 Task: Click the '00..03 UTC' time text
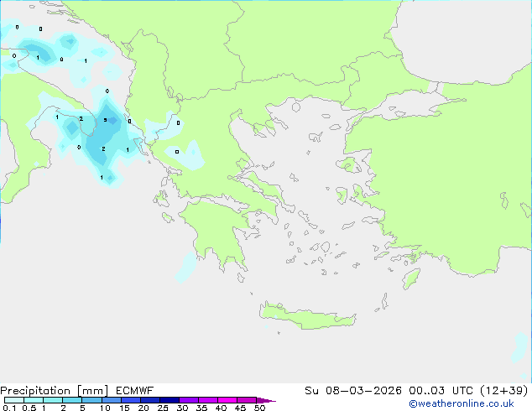pos(441,391)
